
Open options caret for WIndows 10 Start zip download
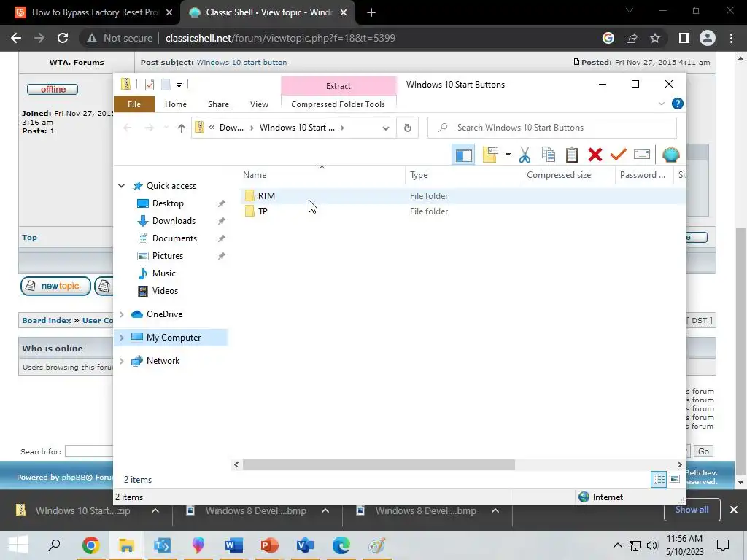(155, 510)
